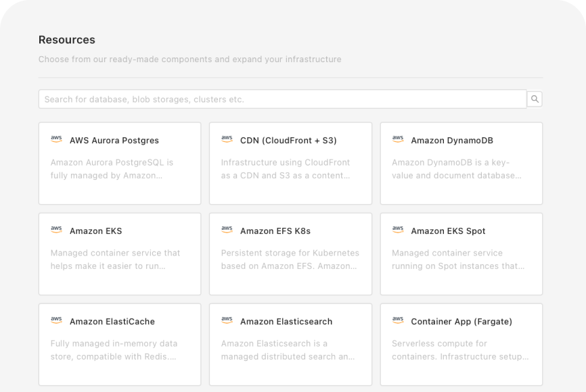Click the AWS icon on the Amazon Elasticsearch card
Image resolution: width=586 pixels, height=392 pixels.
pyautogui.click(x=227, y=320)
